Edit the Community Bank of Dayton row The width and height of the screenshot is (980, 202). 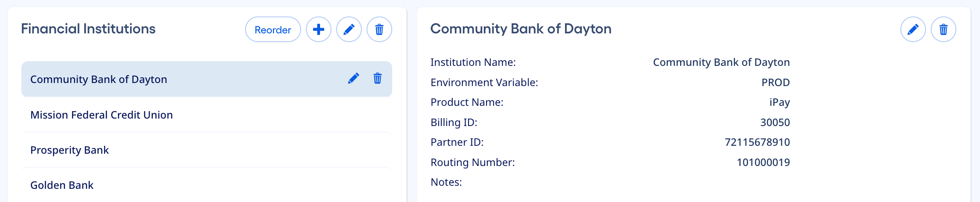pos(353,79)
